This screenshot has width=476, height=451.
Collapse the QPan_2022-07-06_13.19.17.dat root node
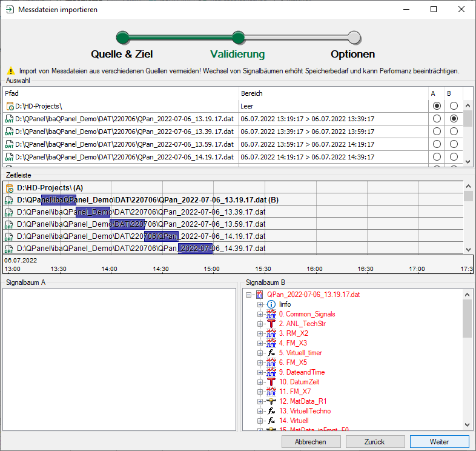pyautogui.click(x=249, y=295)
